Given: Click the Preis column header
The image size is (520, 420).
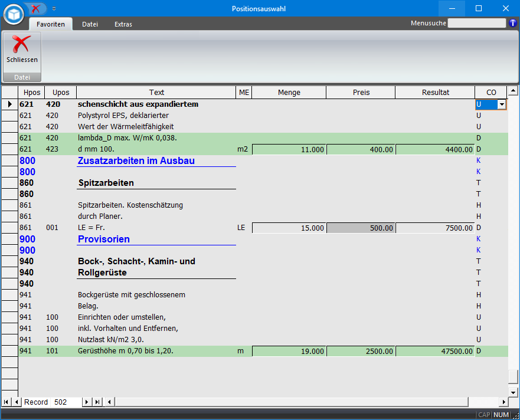Looking at the screenshot, I should pos(361,93).
